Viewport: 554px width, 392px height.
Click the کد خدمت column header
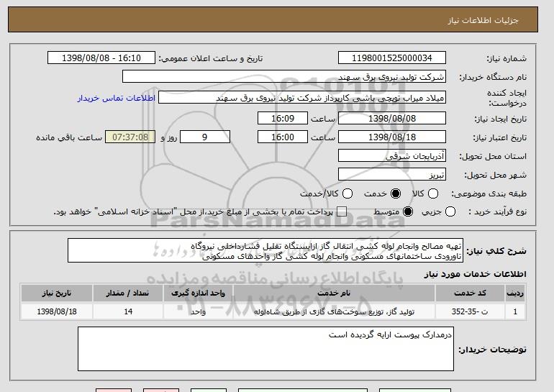(x=471, y=293)
